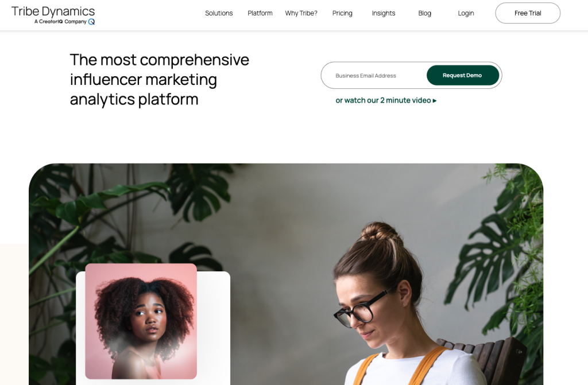Click the headline about influencer marketing analytics
Image resolution: width=588 pixels, height=385 pixels.
pyautogui.click(x=160, y=80)
